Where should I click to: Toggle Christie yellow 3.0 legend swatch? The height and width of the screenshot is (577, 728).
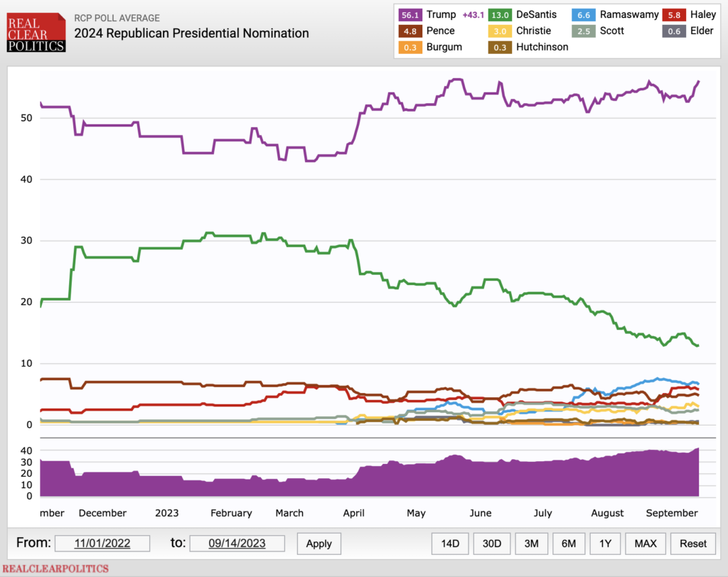(x=500, y=31)
